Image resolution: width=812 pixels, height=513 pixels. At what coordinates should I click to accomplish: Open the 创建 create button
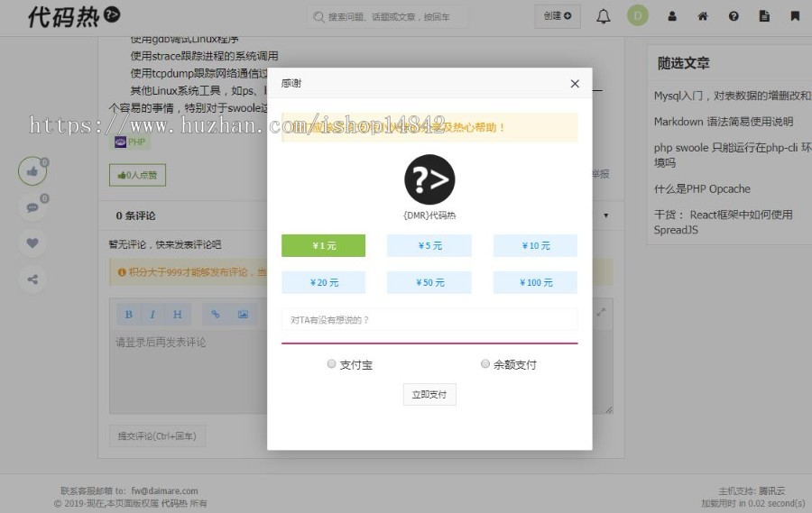coord(558,16)
